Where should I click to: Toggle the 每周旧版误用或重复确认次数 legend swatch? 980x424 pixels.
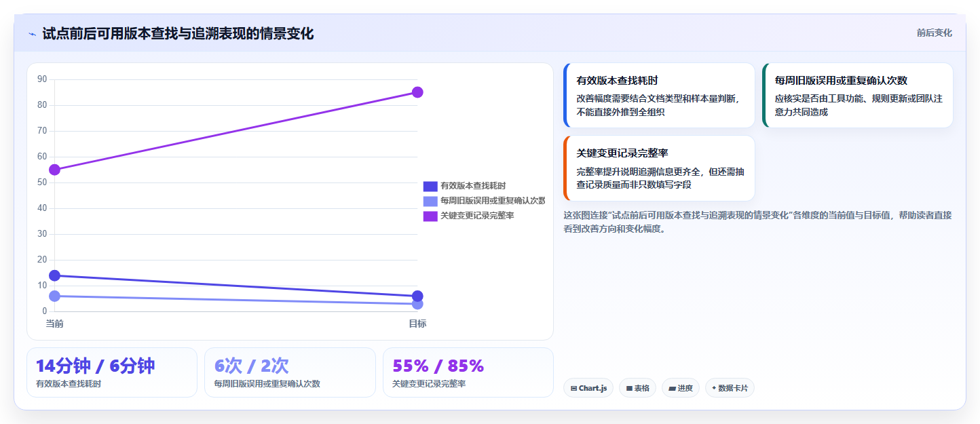(430, 201)
